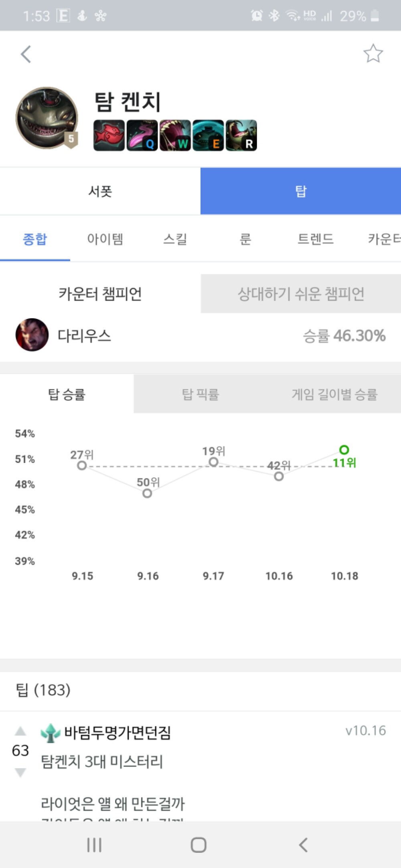Tap the green 10.18 data point
The image size is (401, 868).
point(344,450)
